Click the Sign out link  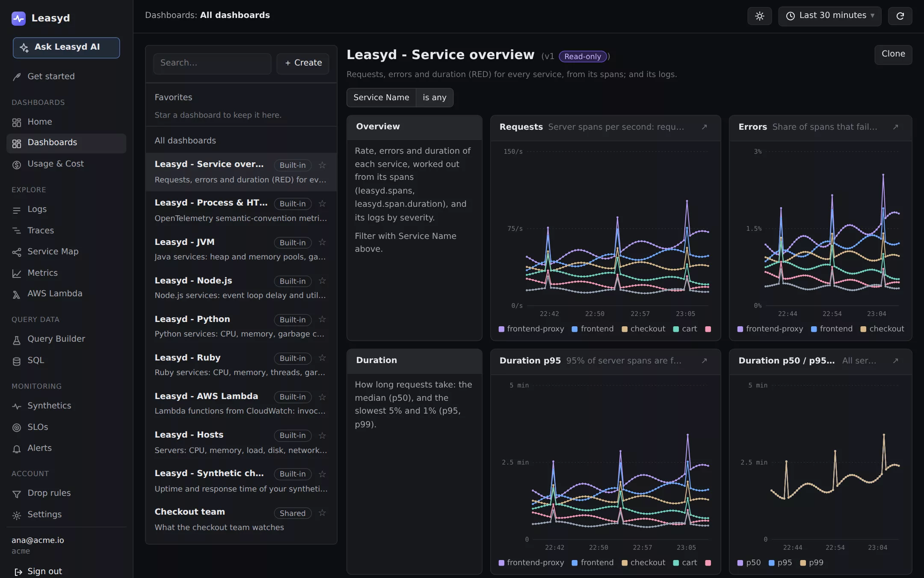pyautogui.click(x=38, y=572)
